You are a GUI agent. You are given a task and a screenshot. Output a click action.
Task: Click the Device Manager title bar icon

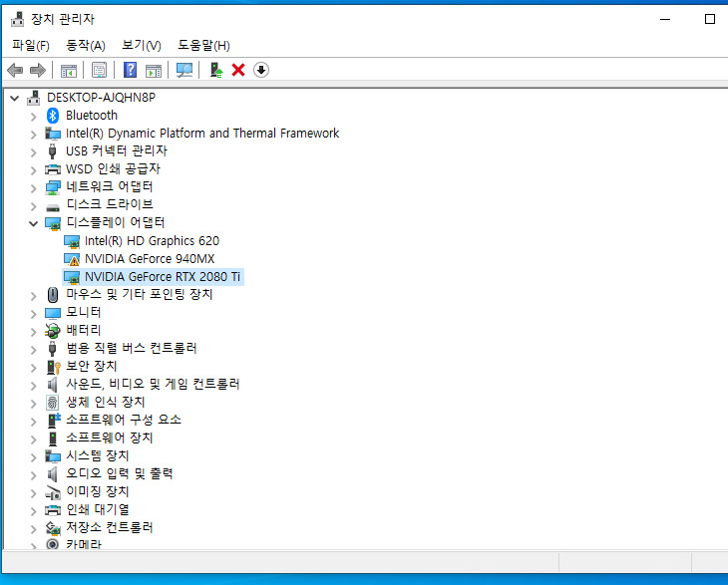18,19
